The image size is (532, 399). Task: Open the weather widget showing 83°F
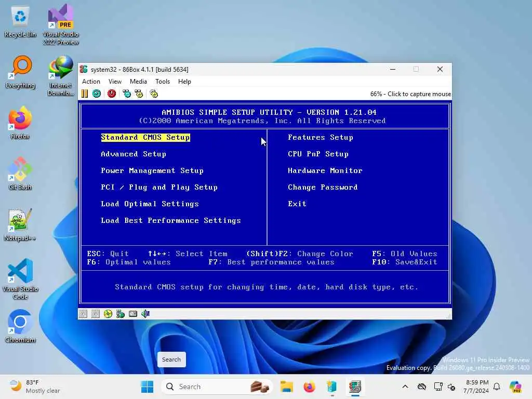click(35, 387)
